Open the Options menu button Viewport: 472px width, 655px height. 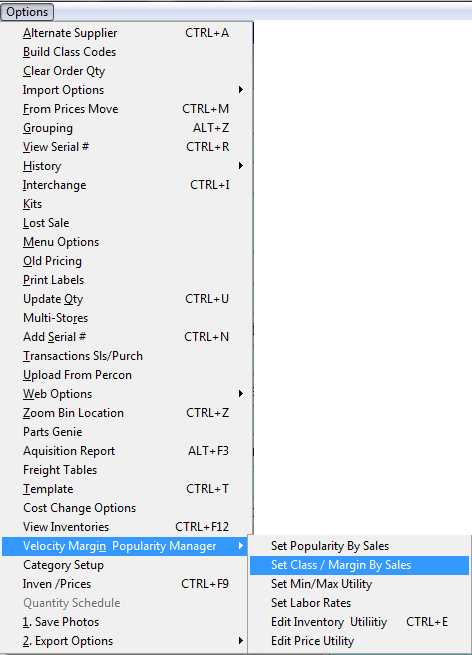(x=27, y=12)
